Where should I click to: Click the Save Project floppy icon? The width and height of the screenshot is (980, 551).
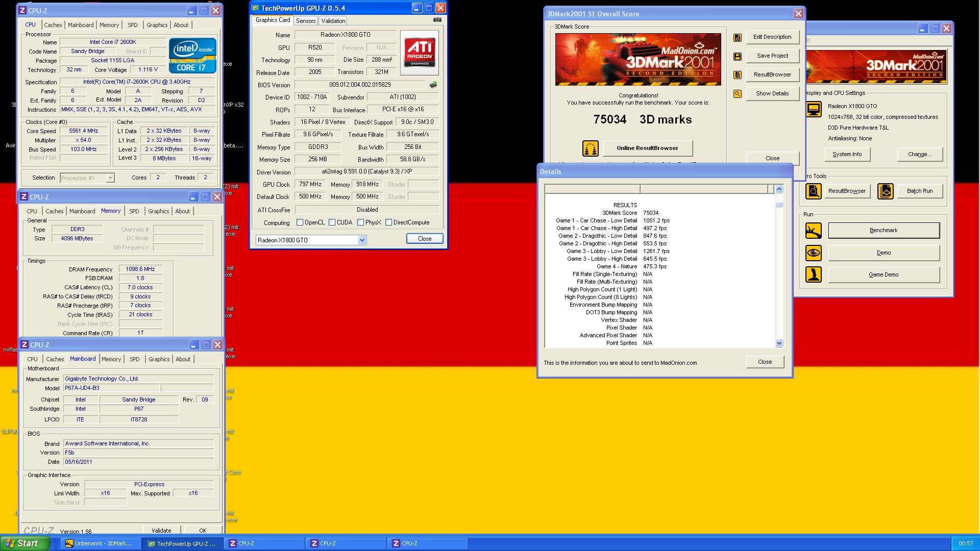pos(737,56)
